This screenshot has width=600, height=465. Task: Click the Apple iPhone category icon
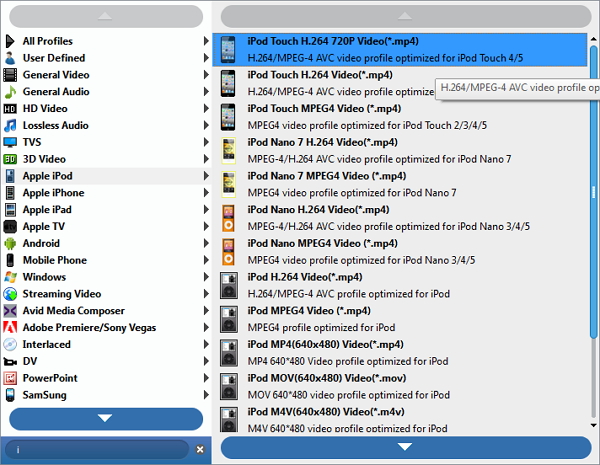10,193
